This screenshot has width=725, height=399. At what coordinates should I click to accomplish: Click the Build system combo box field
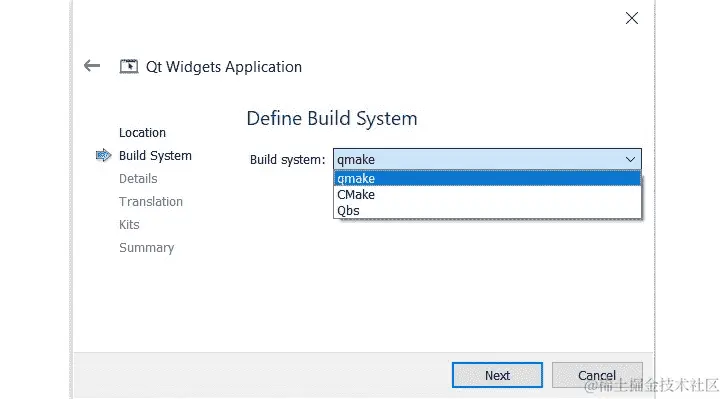click(x=487, y=159)
